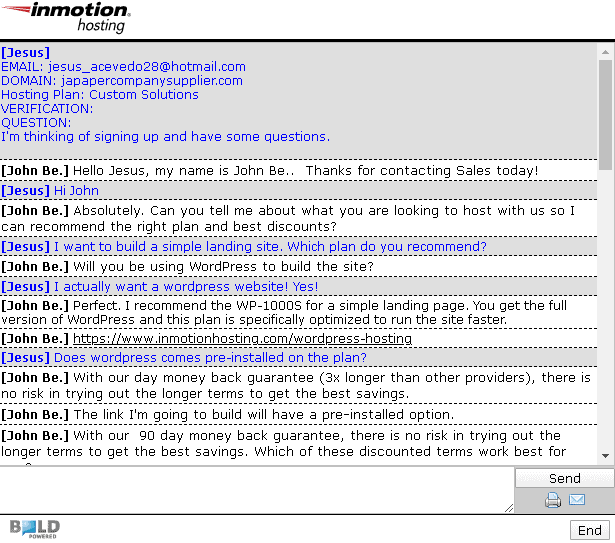Click the chat scrollbar thumb
Screen dimensions: 615x543
tap(605, 115)
